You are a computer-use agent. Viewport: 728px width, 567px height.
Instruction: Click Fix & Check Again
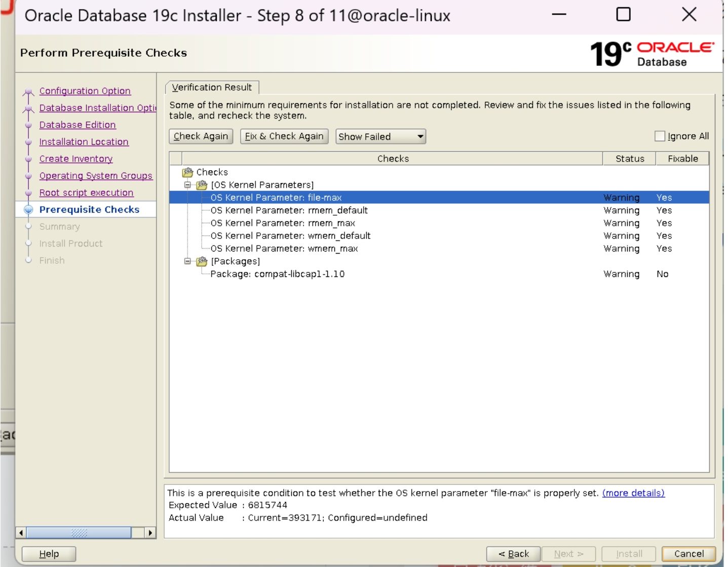point(285,136)
